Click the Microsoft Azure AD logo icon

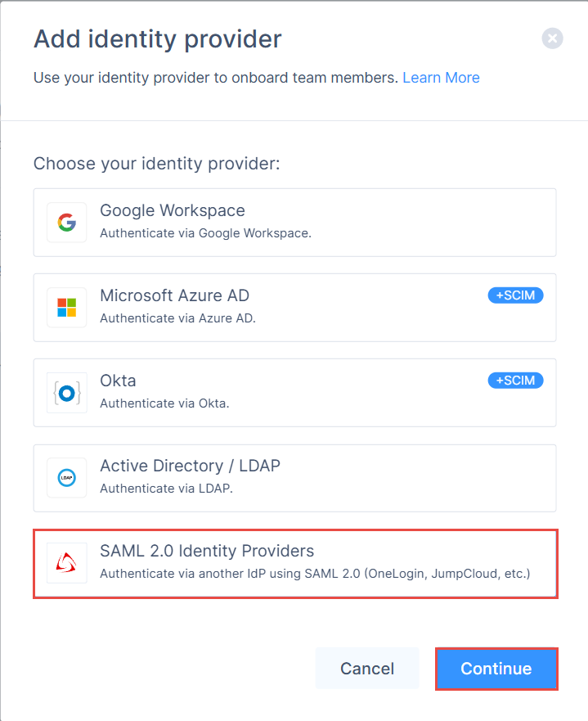[x=67, y=308]
